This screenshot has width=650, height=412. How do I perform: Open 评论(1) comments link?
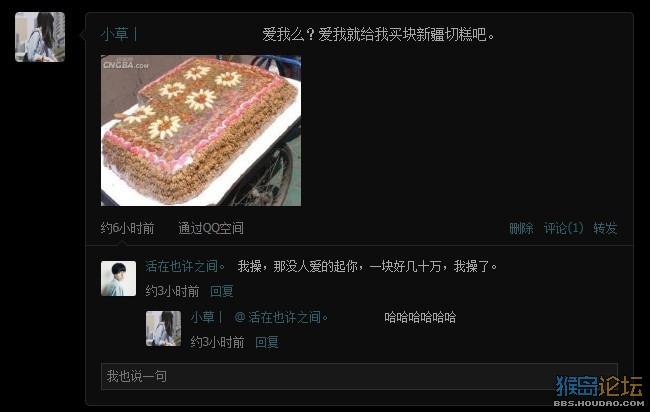pos(563,228)
